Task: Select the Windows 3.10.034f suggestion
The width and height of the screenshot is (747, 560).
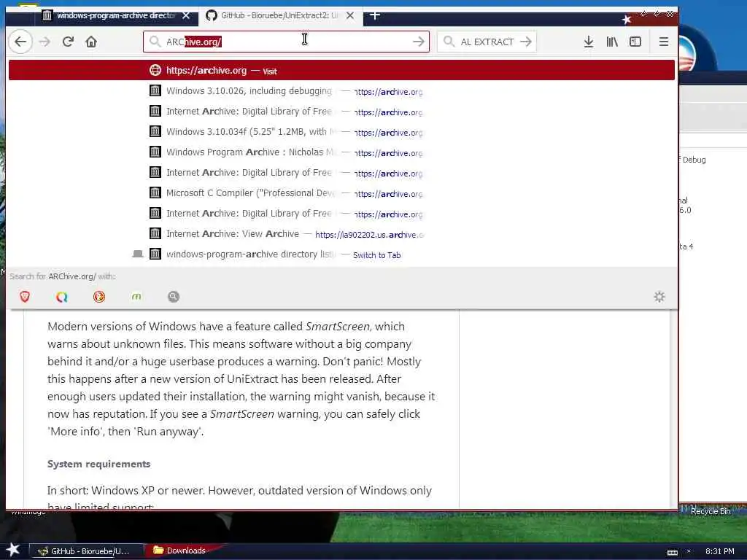Action: pyautogui.click(x=341, y=132)
